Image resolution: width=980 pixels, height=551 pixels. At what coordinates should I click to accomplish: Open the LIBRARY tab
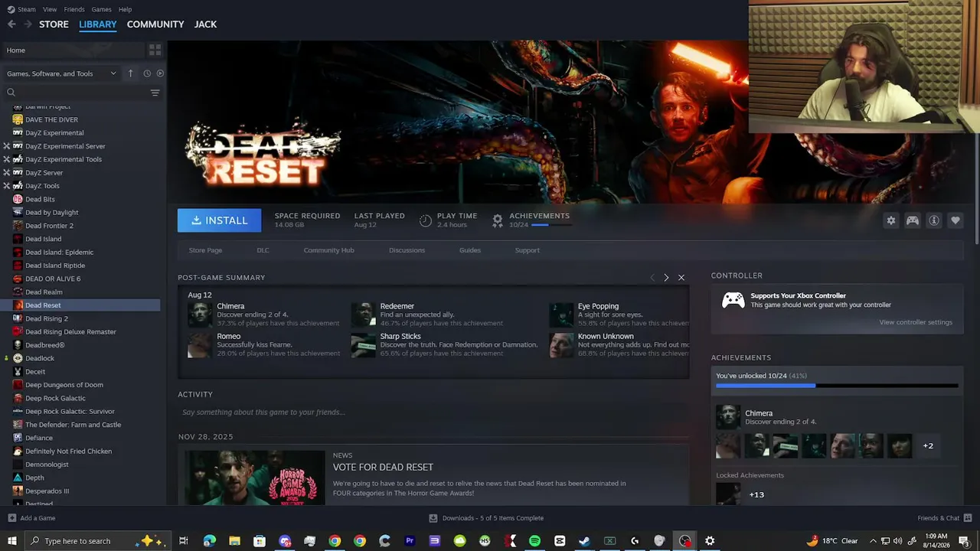98,24
